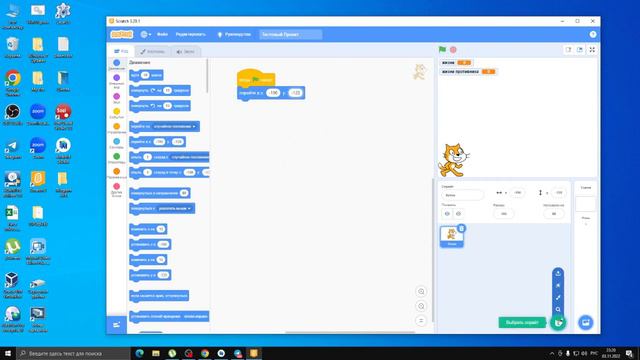
Task: Select the События yellow block category
Action: point(117,113)
